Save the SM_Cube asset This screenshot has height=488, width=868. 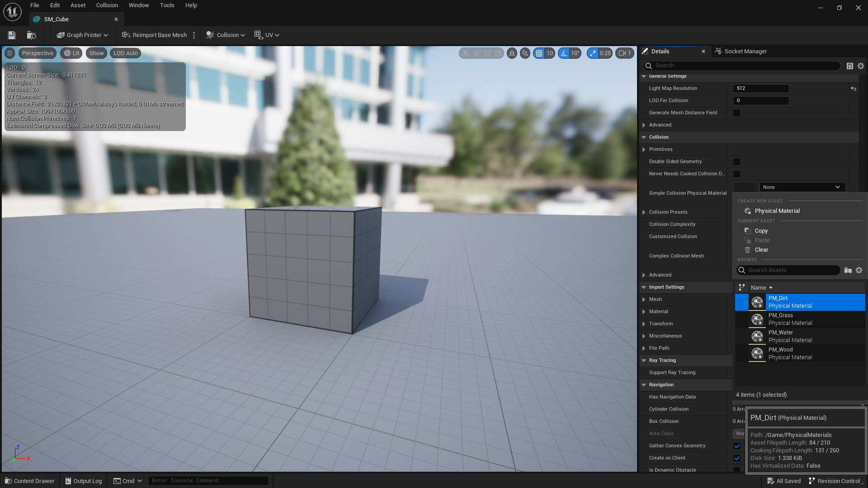tap(11, 35)
